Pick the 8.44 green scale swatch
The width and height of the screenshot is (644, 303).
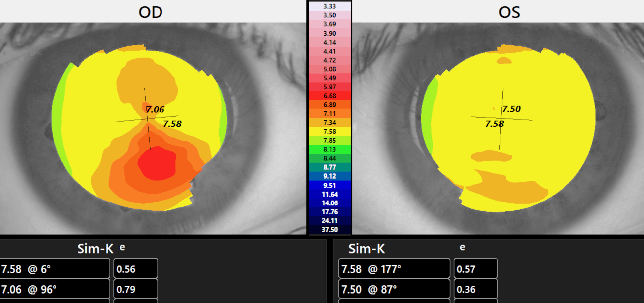click(329, 158)
